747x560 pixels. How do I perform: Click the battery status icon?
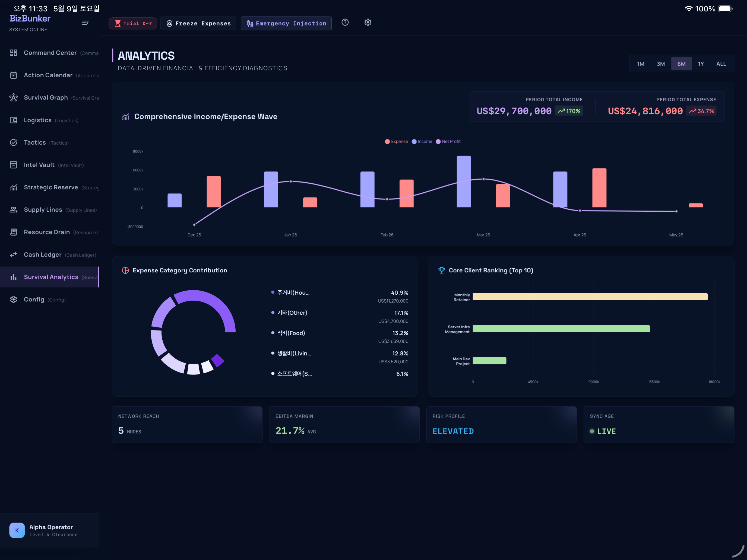click(x=725, y=8)
